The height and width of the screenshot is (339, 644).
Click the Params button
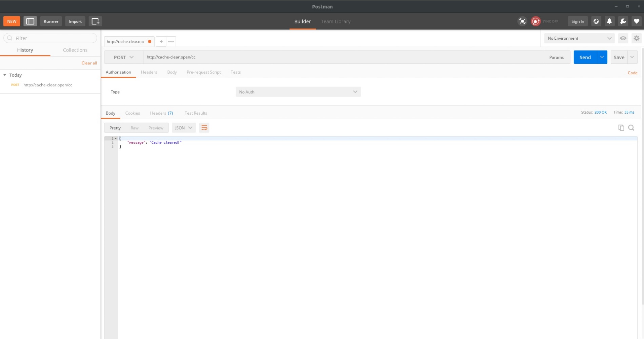pyautogui.click(x=556, y=57)
